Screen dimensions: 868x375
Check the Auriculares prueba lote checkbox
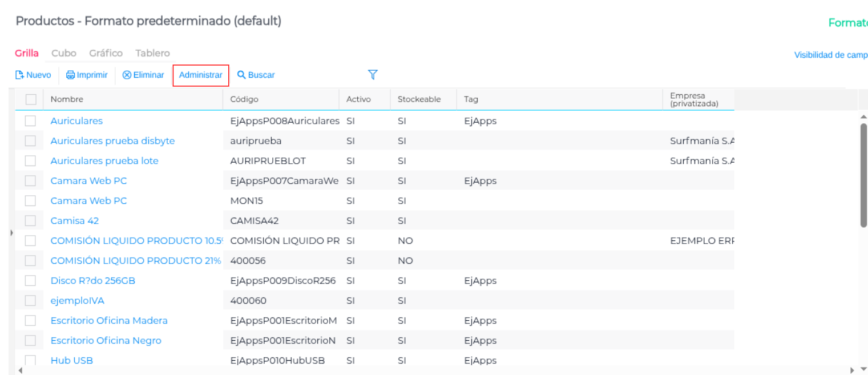[x=30, y=161]
